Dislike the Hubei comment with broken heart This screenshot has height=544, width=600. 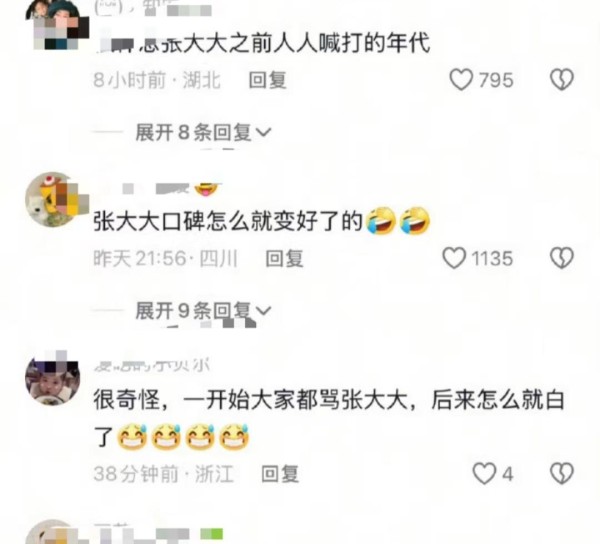(x=562, y=80)
